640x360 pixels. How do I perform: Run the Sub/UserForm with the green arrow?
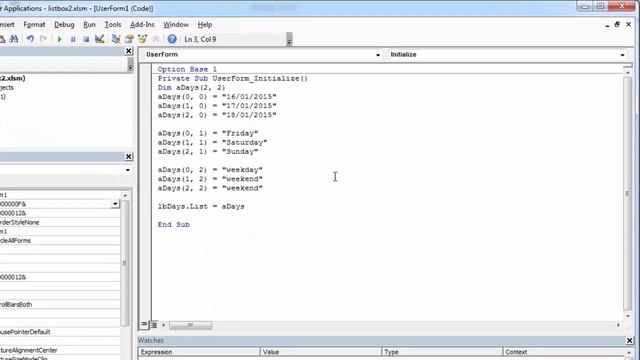point(60,39)
